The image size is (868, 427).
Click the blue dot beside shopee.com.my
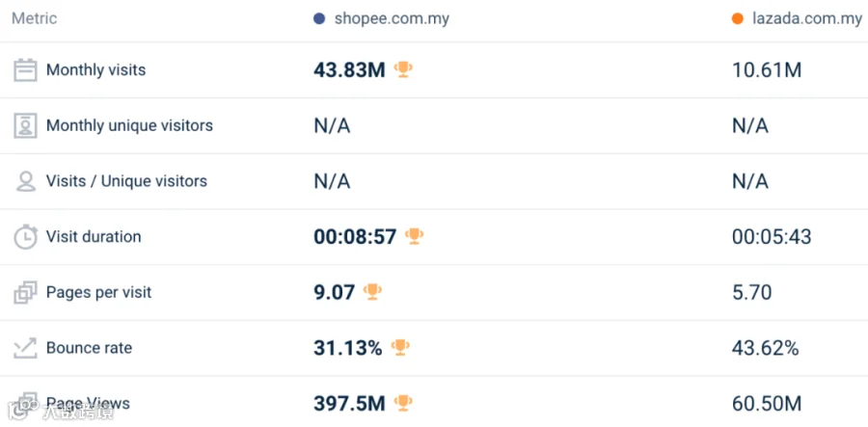coord(319,19)
